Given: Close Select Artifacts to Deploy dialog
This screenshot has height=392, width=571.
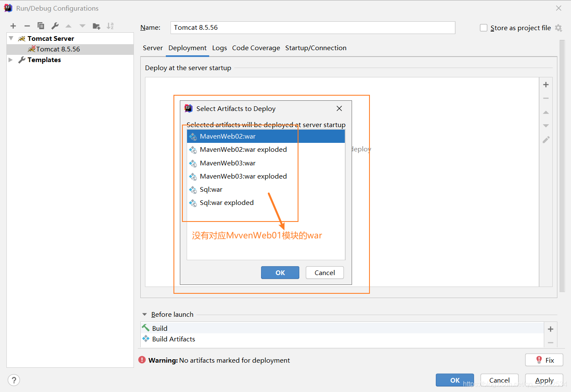Looking at the screenshot, I should (x=339, y=108).
